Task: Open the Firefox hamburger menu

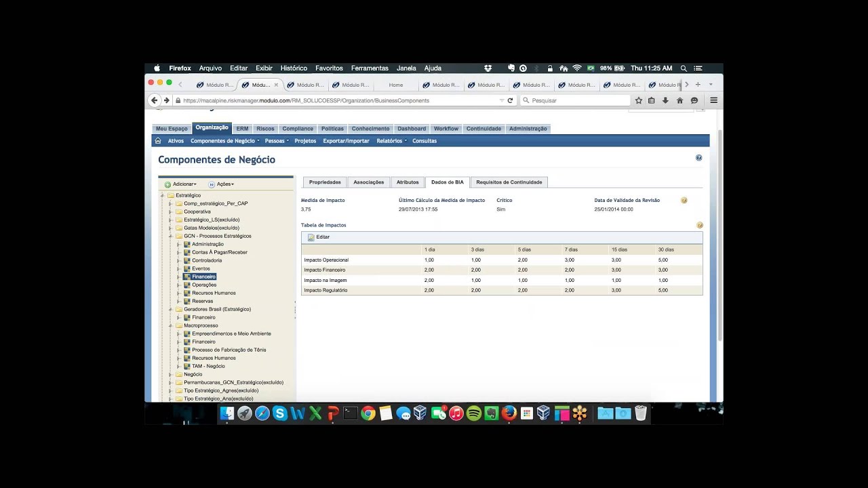Action: [713, 100]
